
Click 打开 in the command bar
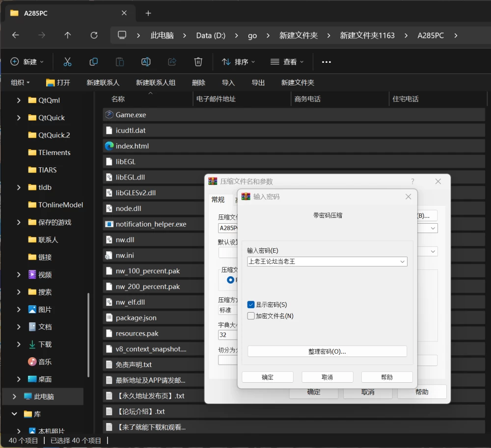pyautogui.click(x=58, y=82)
